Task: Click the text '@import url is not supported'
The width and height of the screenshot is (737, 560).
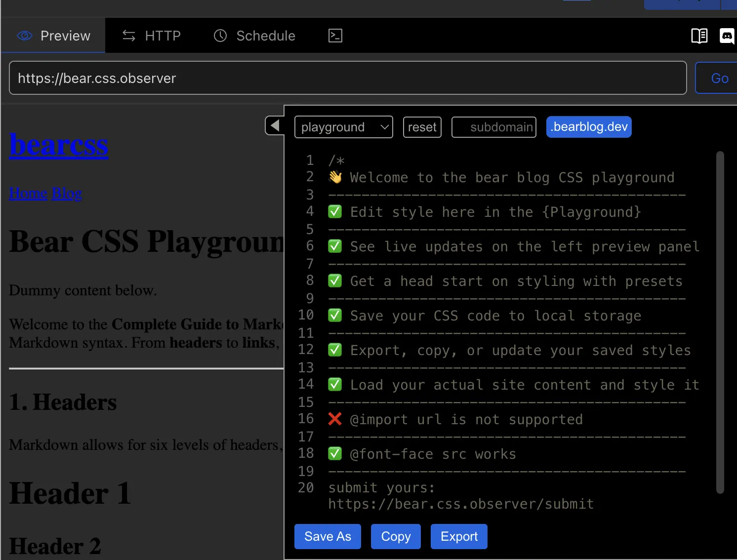Action: point(466,419)
